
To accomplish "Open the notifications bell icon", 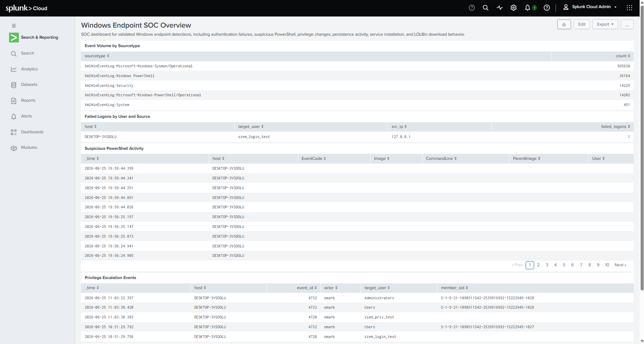I will pos(528,8).
